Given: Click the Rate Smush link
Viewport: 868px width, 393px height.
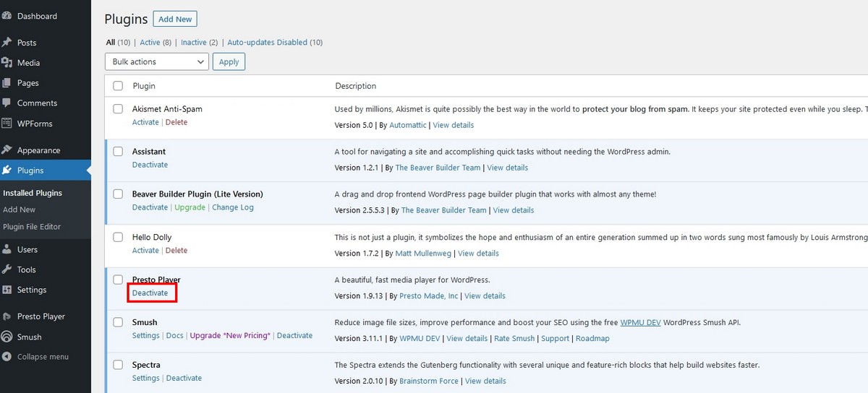Looking at the screenshot, I should pos(514,338).
